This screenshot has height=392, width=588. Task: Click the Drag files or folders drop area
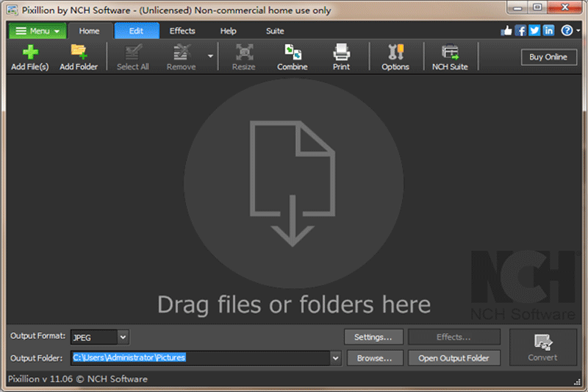click(x=293, y=199)
